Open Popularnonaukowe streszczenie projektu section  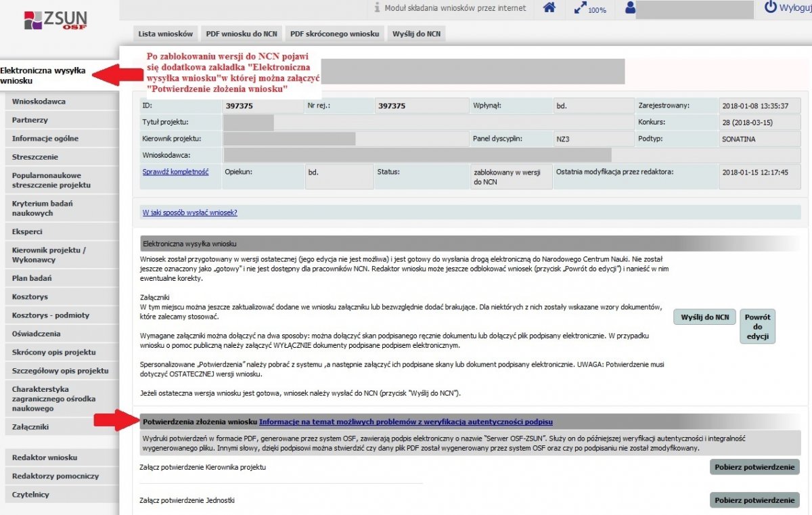[62, 180]
